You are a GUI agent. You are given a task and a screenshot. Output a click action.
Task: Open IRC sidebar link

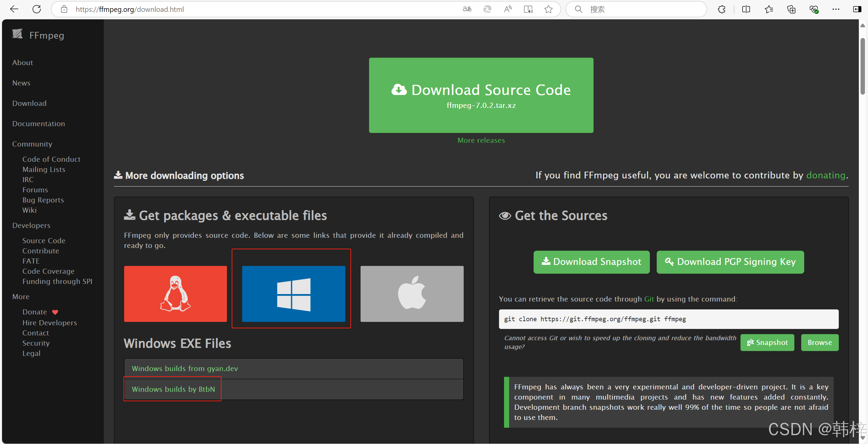pyautogui.click(x=28, y=180)
